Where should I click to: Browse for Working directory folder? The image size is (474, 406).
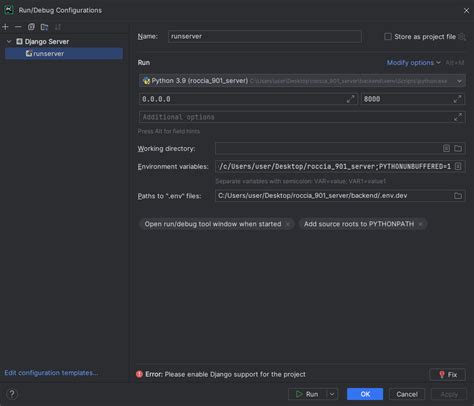(458, 148)
